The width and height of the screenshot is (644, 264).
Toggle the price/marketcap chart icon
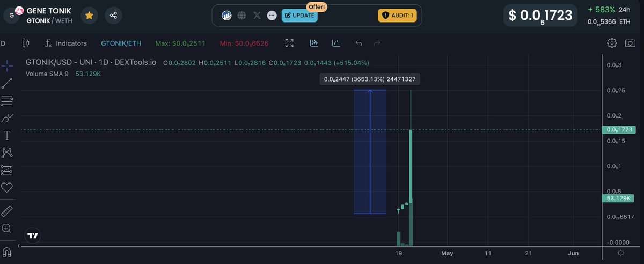coord(336,43)
